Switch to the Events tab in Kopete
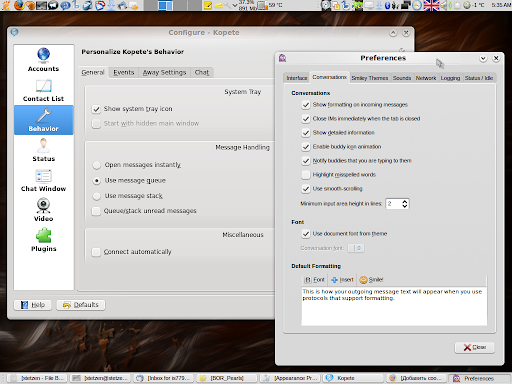512x384 pixels. (x=124, y=72)
